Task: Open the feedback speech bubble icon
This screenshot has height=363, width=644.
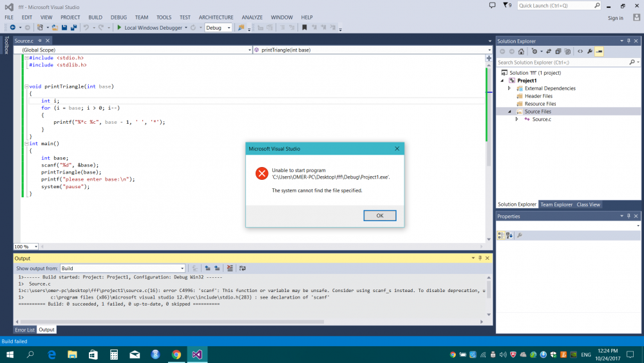Action: click(x=492, y=5)
